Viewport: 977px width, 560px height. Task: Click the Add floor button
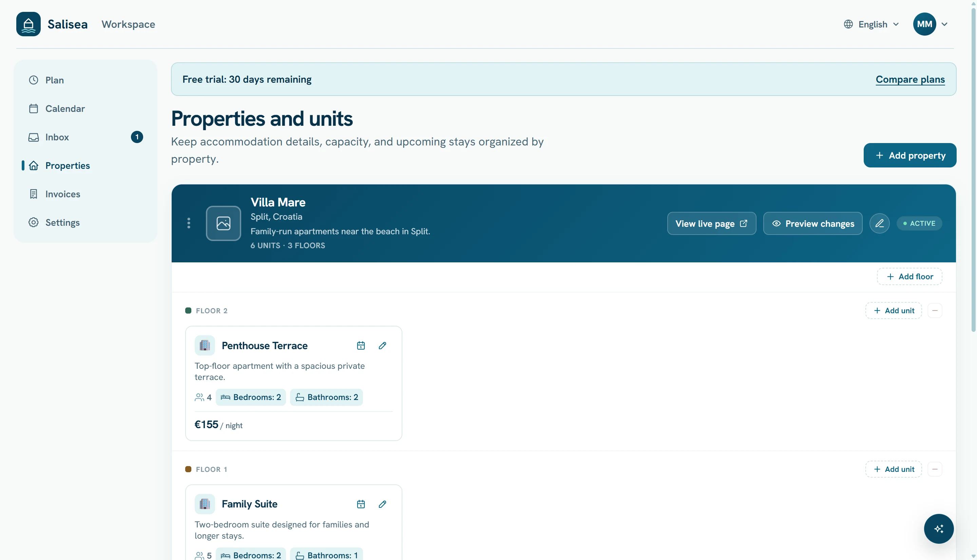coord(909,277)
